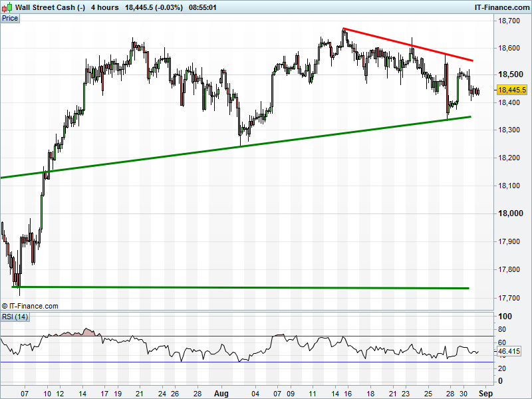
Task: Click the 17,800 price axis label
Action: pos(509,269)
